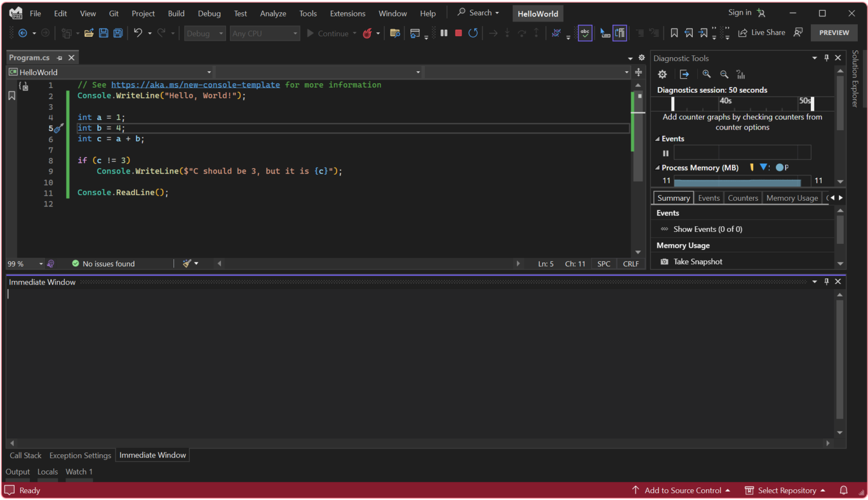Open the Output tab

point(18,472)
